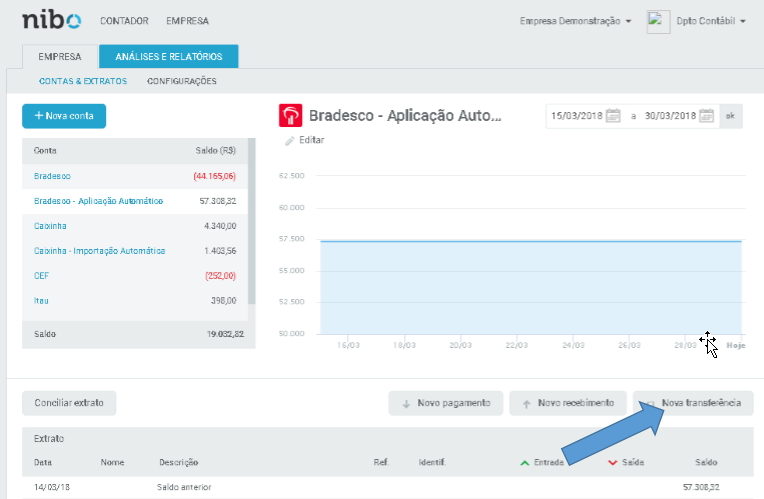The width and height of the screenshot is (764, 499).
Task: Select CONFIGURAÇÕES subtab
Action: pos(182,81)
